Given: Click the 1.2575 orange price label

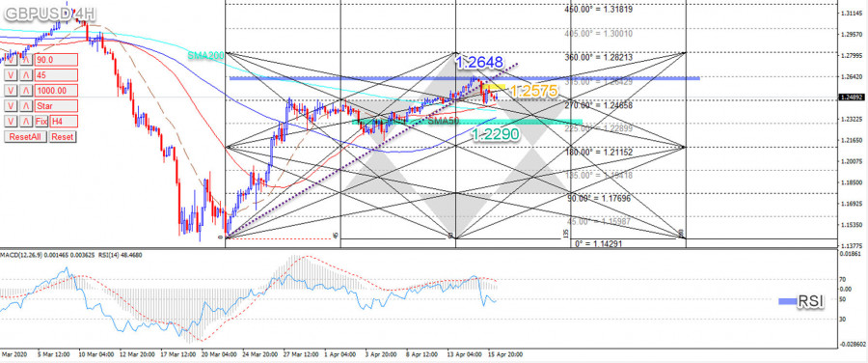Looking at the screenshot, I should pos(533,92).
